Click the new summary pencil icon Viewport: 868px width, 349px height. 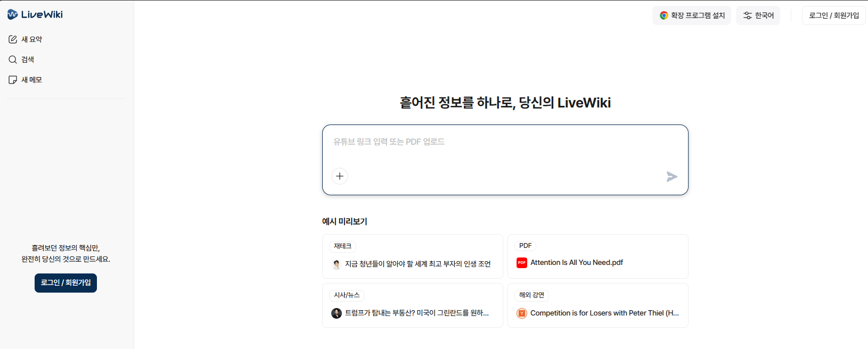coord(13,39)
